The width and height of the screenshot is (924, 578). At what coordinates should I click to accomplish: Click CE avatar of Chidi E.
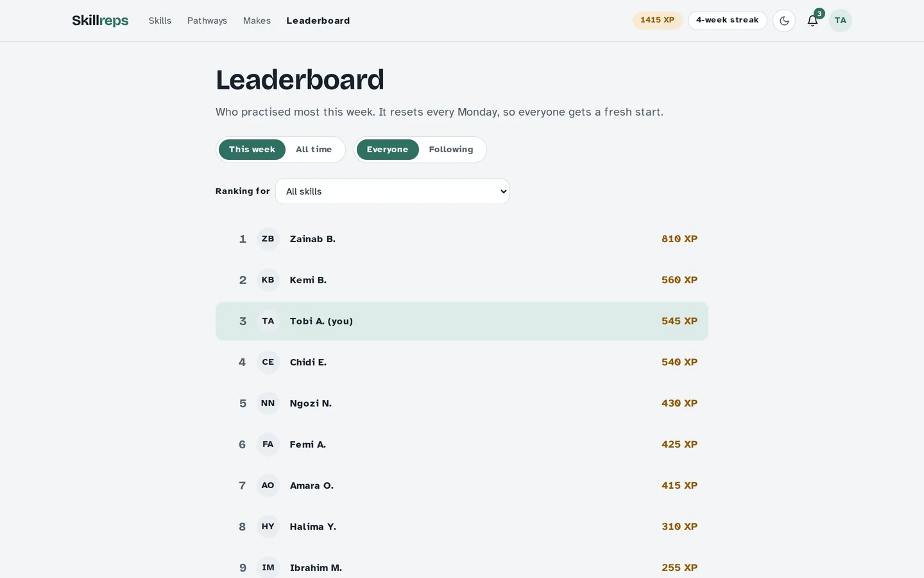point(268,362)
